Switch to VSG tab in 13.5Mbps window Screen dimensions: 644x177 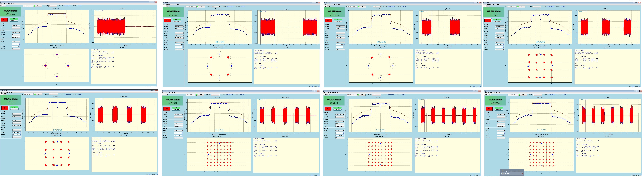(4, 6)
